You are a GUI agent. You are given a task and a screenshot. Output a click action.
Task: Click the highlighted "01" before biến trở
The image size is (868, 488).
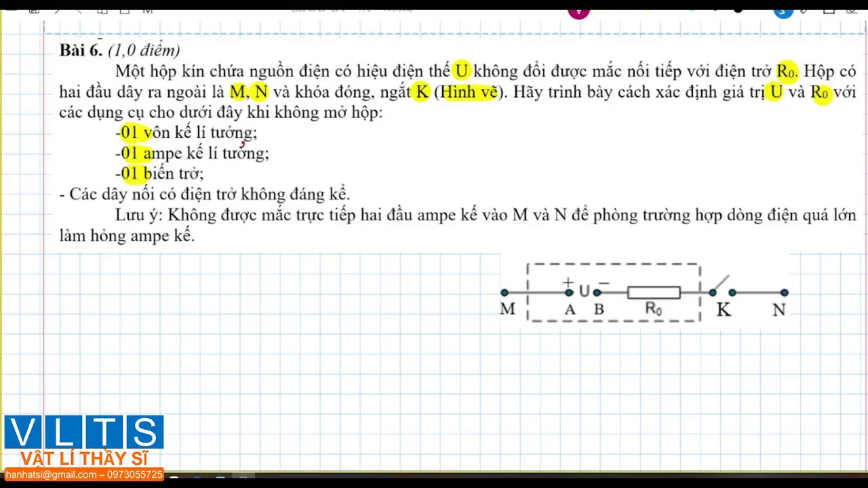[x=130, y=174]
